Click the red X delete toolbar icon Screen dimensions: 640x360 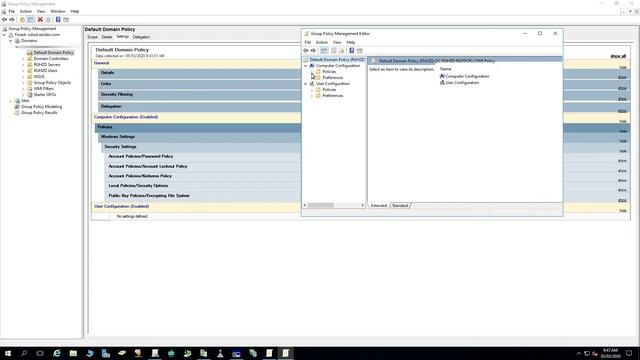click(x=40, y=20)
